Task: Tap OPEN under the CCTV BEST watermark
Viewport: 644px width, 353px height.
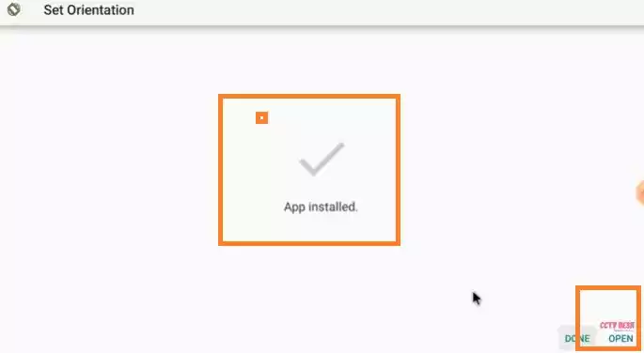Action: [x=620, y=338]
